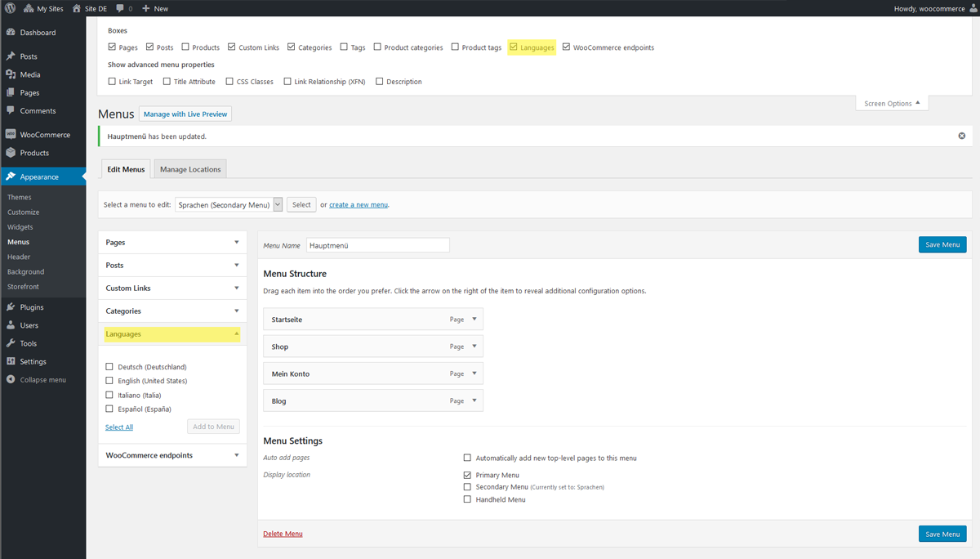Enable the Products box checkbox
This screenshot has height=559, width=980.
[x=185, y=47]
